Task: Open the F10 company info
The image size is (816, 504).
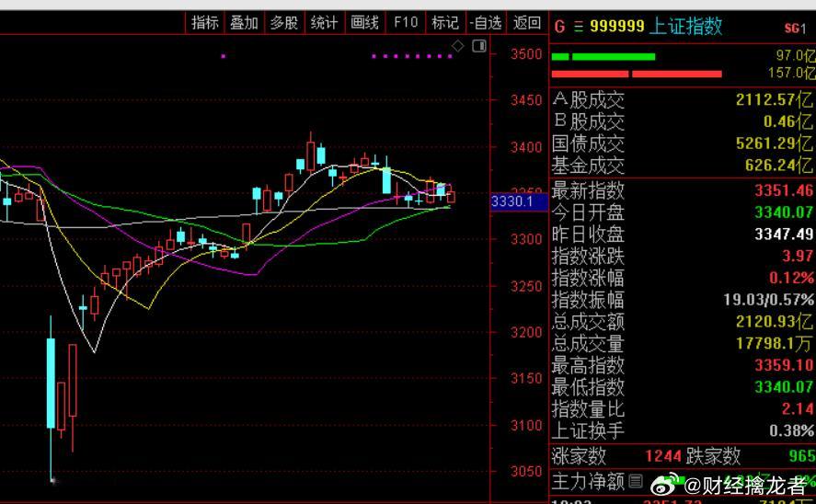Action: click(406, 23)
